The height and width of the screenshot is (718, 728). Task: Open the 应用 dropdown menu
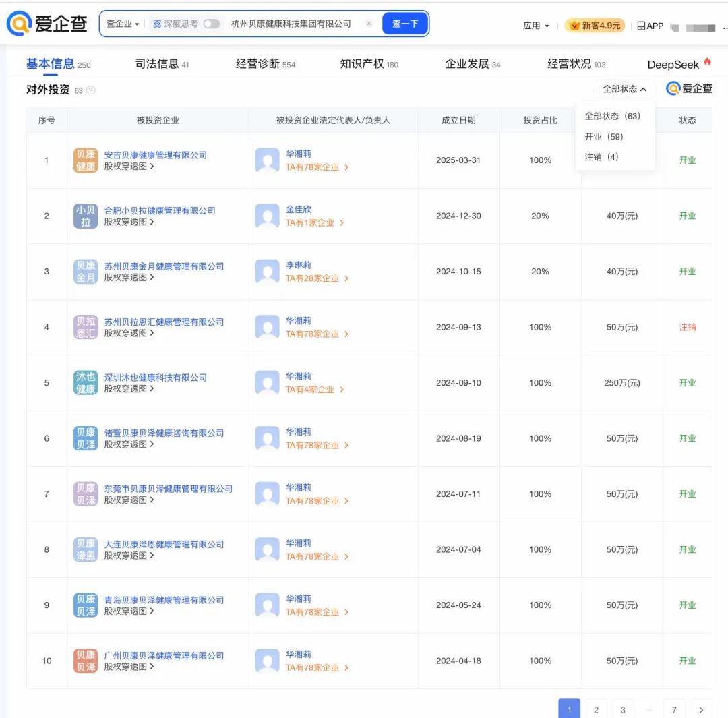(536, 26)
